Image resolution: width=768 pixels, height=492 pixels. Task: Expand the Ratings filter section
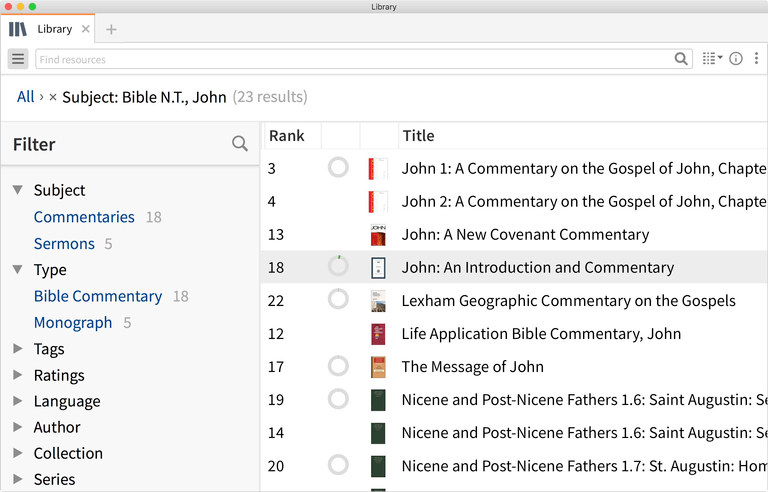pyautogui.click(x=18, y=375)
